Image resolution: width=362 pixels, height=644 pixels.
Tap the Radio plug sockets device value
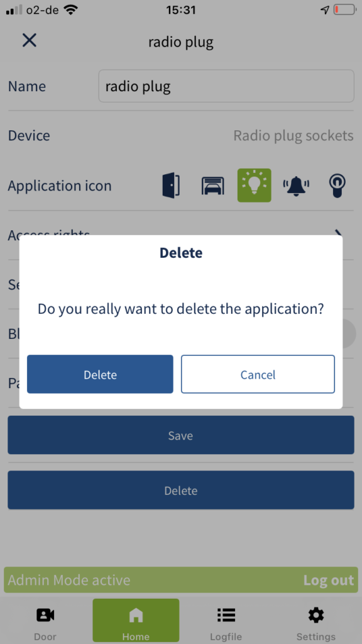(293, 136)
